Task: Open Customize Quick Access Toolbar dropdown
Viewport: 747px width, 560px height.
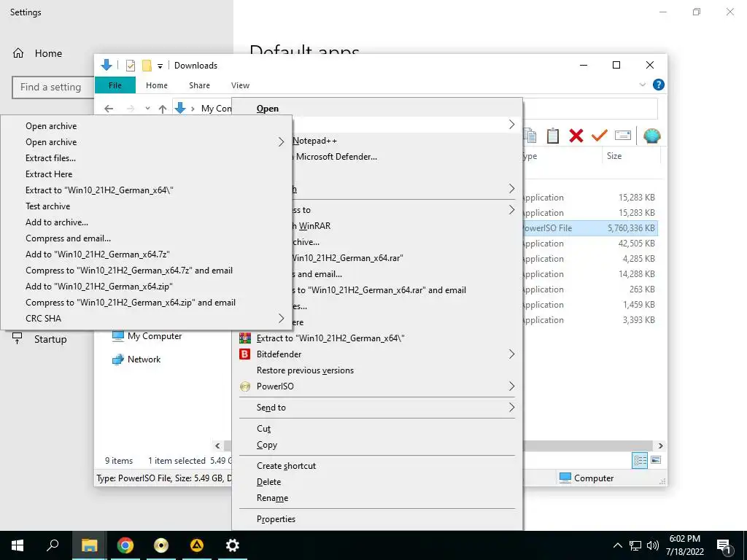Action: point(160,66)
